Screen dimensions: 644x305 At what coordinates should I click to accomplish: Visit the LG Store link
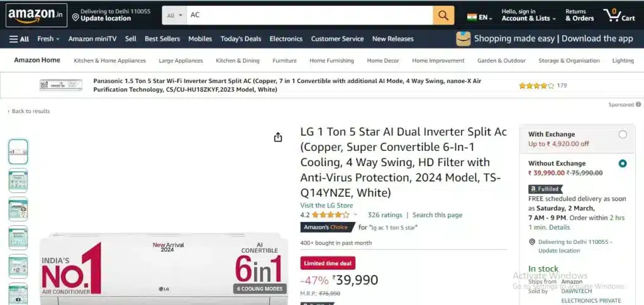(326, 205)
